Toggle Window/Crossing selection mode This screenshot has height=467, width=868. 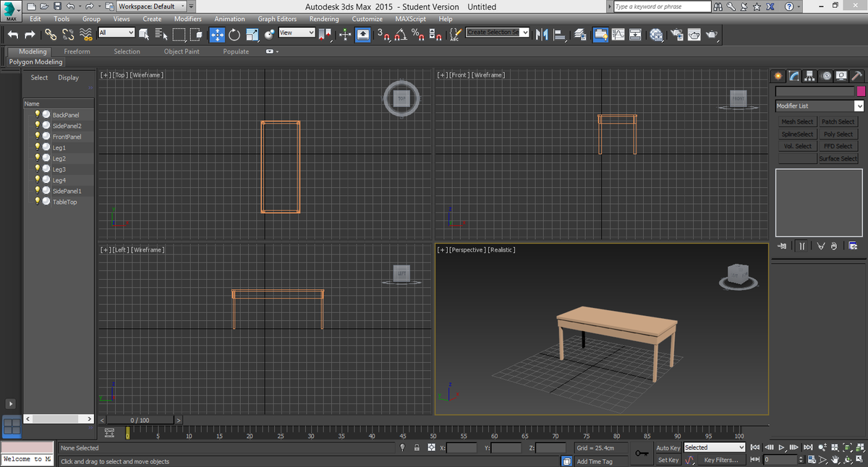[196, 34]
